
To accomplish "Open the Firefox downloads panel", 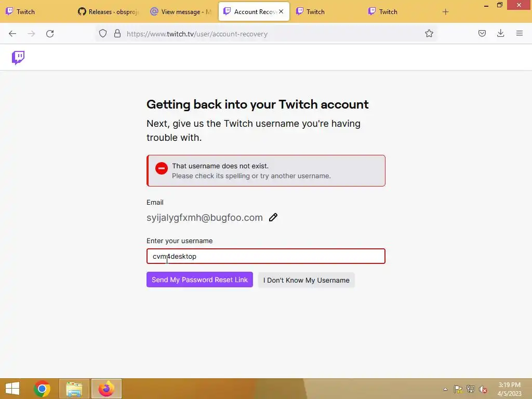I will [500, 33].
